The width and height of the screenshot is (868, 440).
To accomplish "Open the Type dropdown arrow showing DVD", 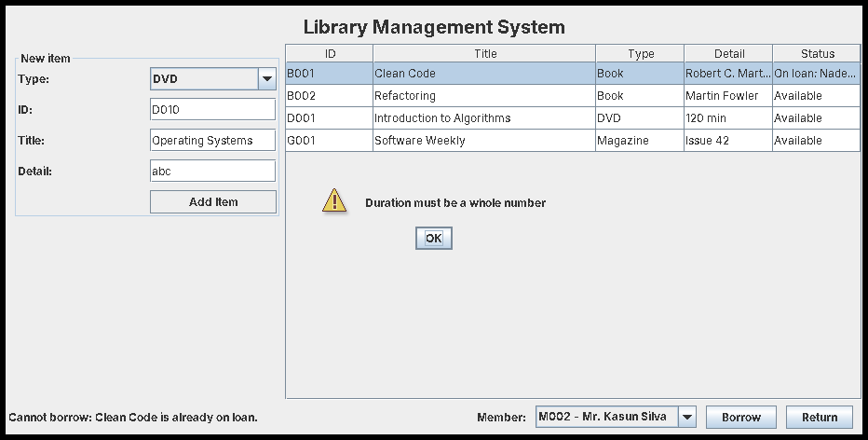I will (266, 78).
